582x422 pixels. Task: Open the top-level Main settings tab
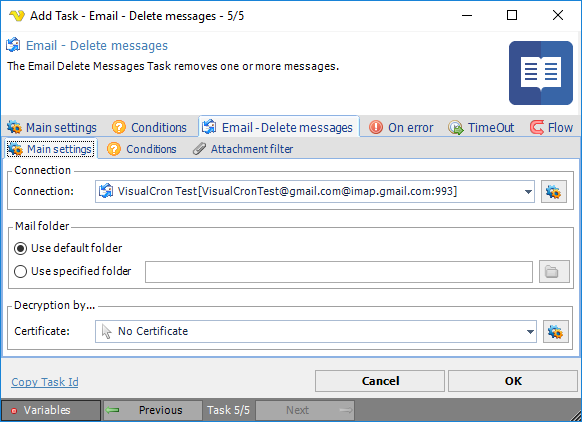(52, 127)
